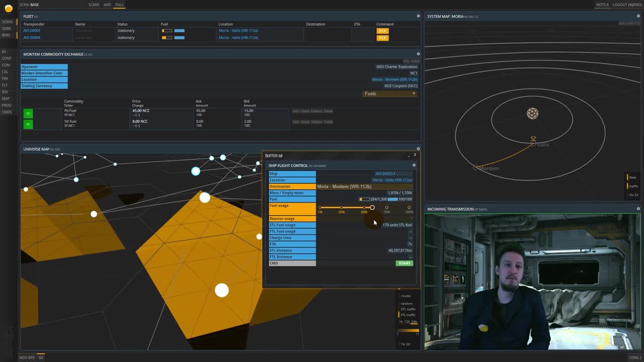Toggle STL traffic in universe map
Viewport: 644px width, 362px height.
[x=408, y=309]
